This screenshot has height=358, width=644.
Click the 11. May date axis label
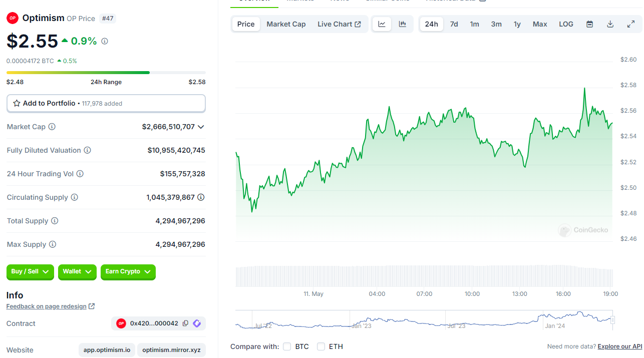313,294
